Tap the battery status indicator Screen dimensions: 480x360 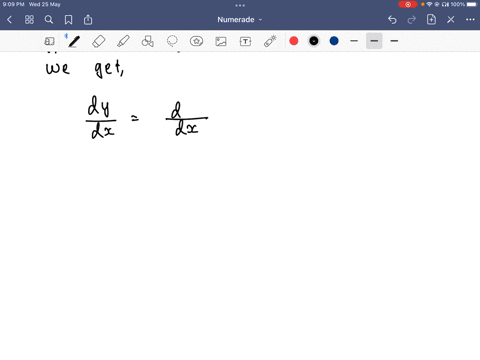click(472, 4)
